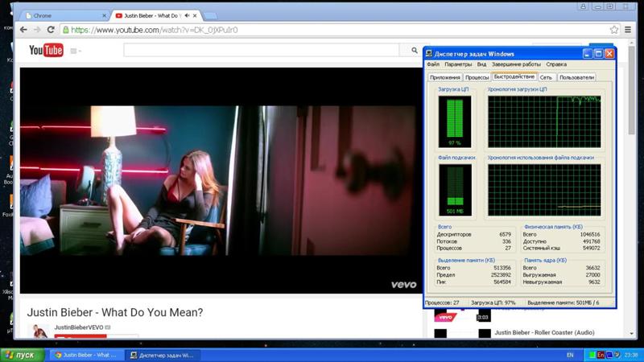Click the EN language indicator

pyautogui.click(x=570, y=355)
